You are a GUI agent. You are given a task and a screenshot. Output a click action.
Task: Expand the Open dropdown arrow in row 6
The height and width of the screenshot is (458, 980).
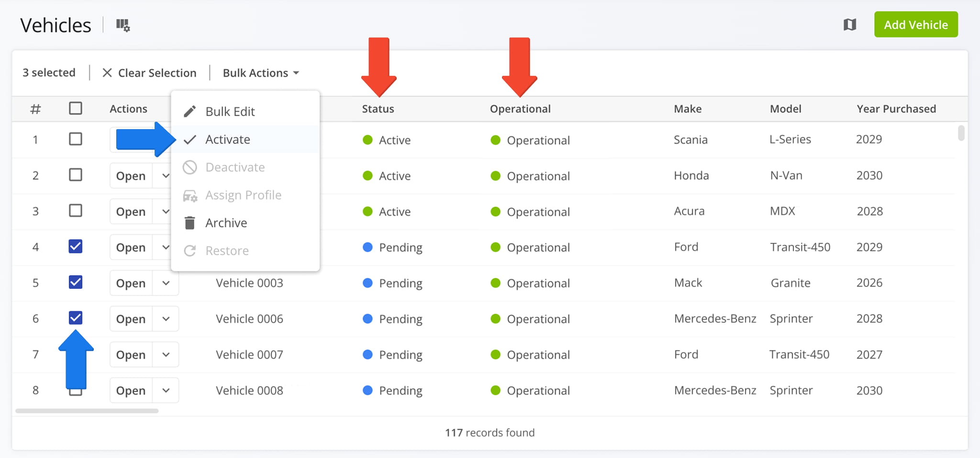point(166,319)
